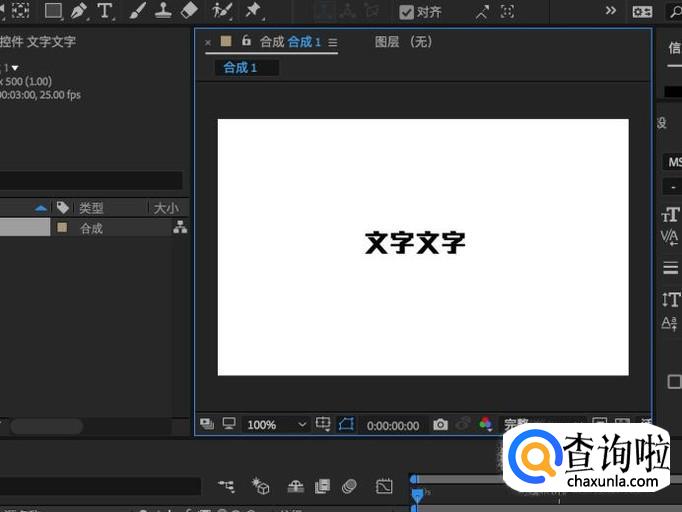Image resolution: width=682 pixels, height=512 pixels.
Task: Click the font size TT icon
Action: point(670,215)
